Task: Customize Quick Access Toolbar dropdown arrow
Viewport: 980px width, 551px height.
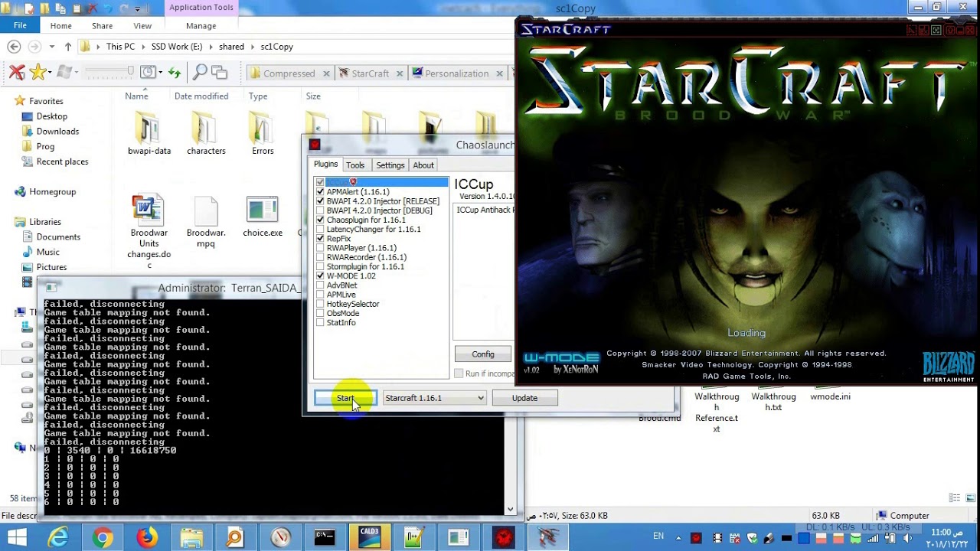Action: (138, 9)
